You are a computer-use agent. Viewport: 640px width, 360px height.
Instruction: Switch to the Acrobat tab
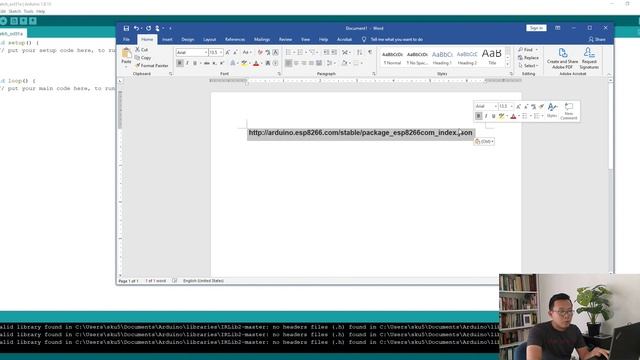click(x=344, y=40)
